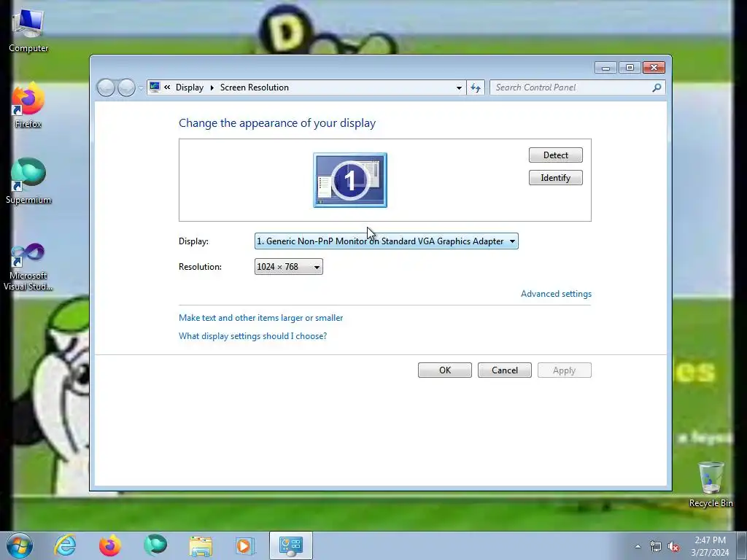Click the Identify button

tap(555, 178)
